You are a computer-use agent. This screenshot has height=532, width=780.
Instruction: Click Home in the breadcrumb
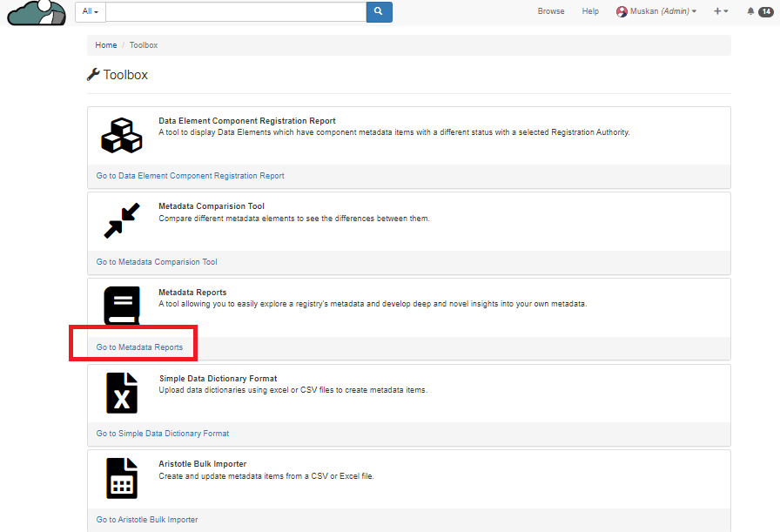point(106,45)
